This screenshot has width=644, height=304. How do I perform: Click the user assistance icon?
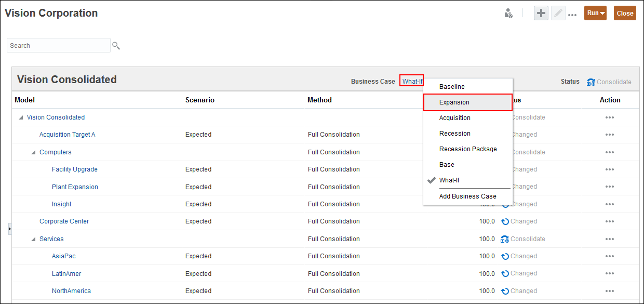click(x=508, y=13)
